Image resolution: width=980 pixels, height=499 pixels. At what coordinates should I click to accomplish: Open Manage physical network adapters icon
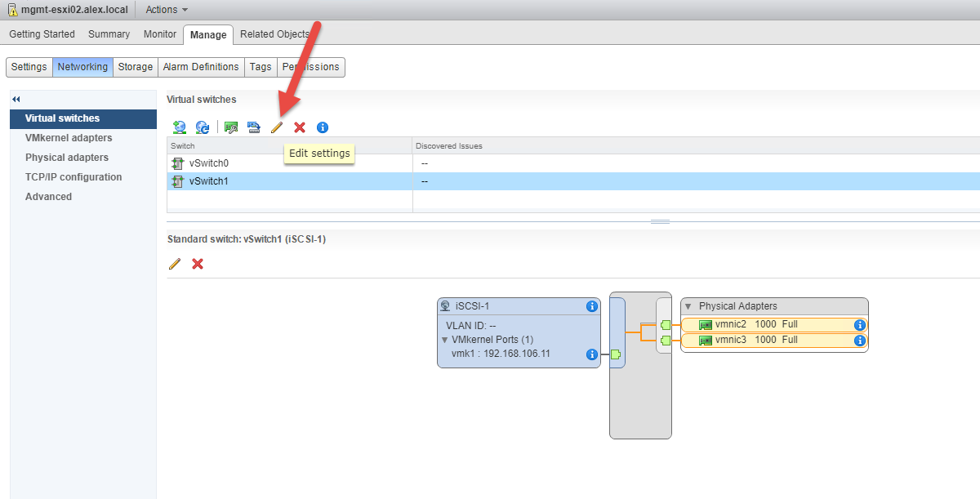(x=231, y=127)
